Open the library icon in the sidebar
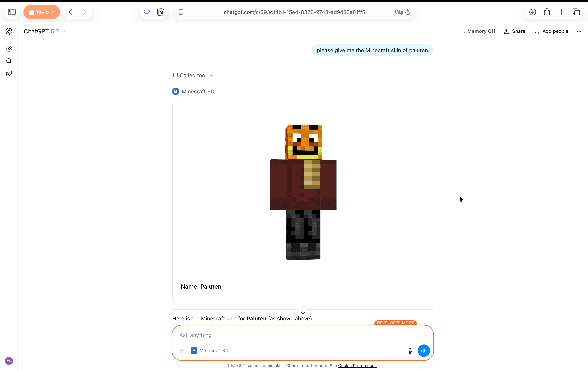The width and height of the screenshot is (588, 371). pyautogui.click(x=9, y=73)
